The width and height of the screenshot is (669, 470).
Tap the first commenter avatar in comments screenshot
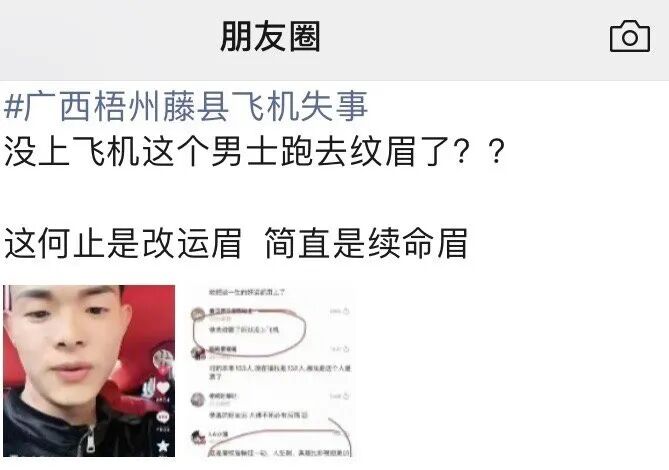(x=198, y=314)
